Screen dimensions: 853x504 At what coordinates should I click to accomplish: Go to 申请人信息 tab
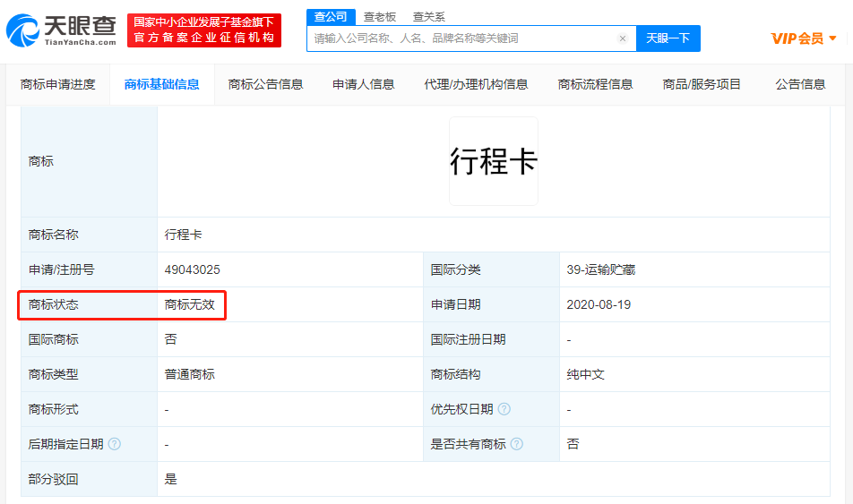[364, 84]
